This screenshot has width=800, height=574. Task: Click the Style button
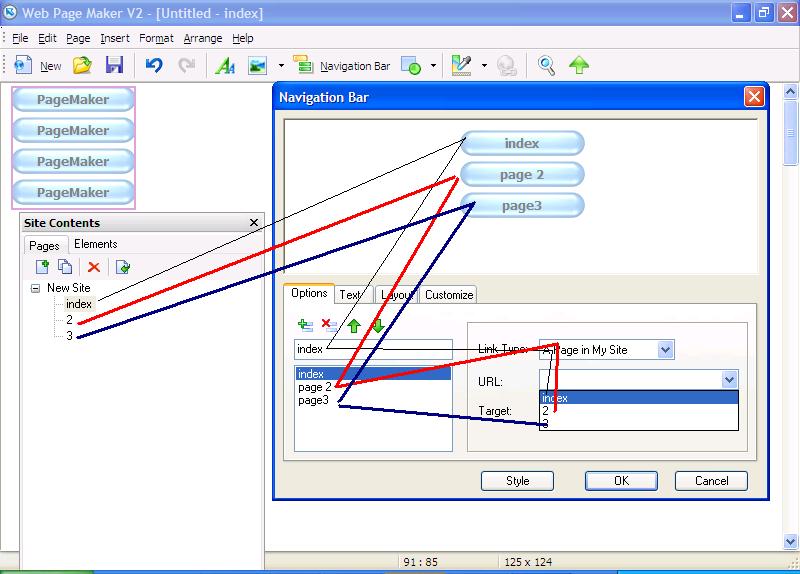(517, 481)
